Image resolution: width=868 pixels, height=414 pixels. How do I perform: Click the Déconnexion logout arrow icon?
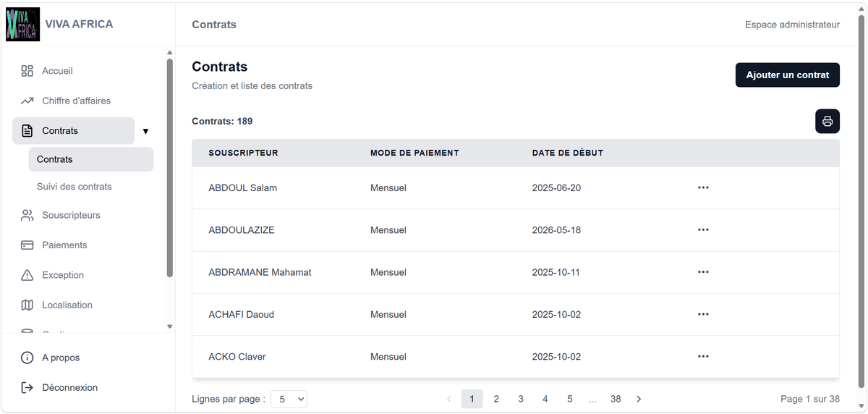click(27, 388)
